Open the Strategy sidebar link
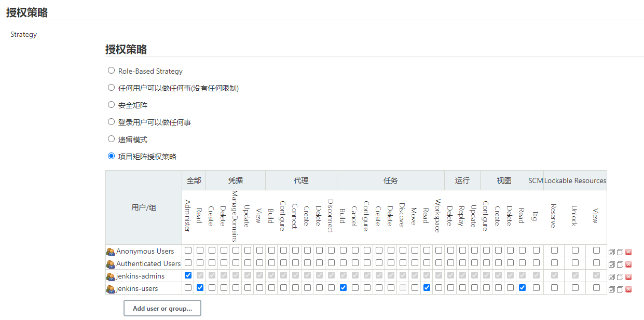644x320 pixels. (23, 34)
